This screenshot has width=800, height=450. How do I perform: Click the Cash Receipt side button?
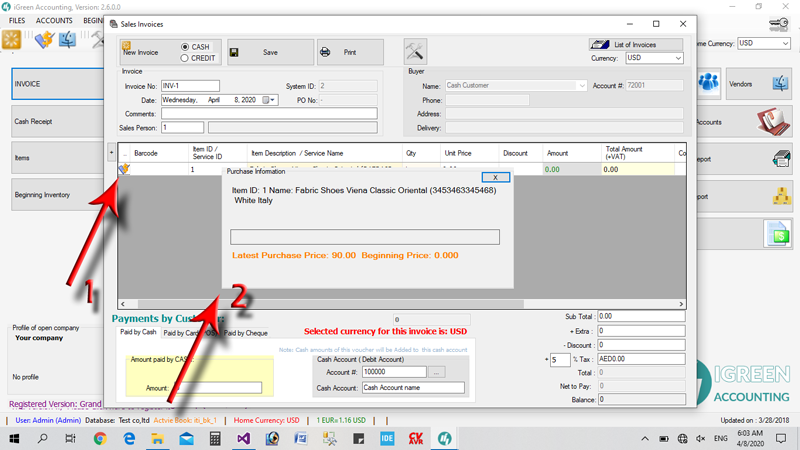click(58, 121)
